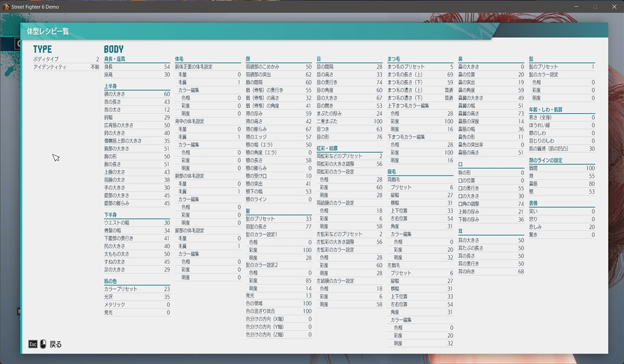Select the 二重まぶた row

click(349, 121)
